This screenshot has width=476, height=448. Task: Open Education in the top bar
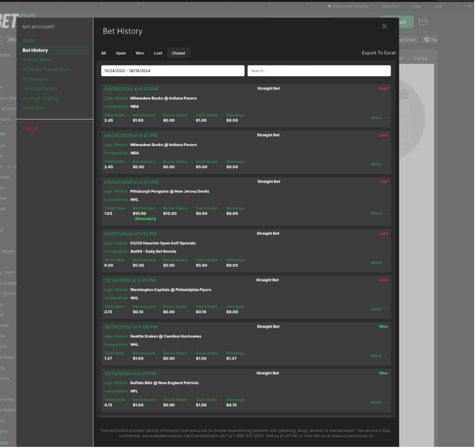click(x=392, y=6)
